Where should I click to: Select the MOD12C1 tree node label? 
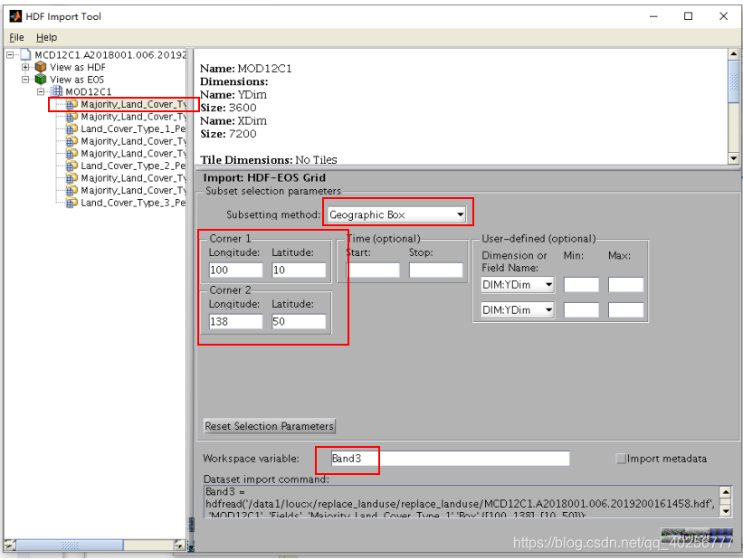(89, 91)
